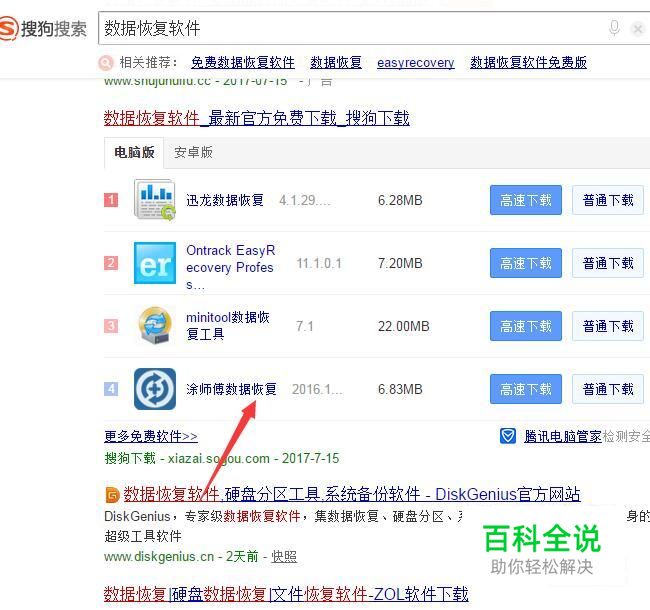Click the www.diskgenius.cn green URL text
Image resolution: width=650 pixels, height=610 pixels.
(159, 556)
